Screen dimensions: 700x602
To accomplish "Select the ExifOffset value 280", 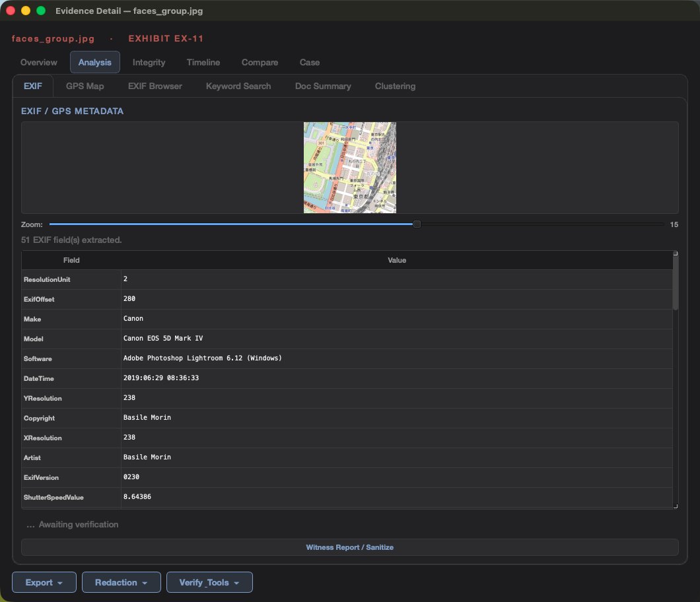I will coord(397,299).
